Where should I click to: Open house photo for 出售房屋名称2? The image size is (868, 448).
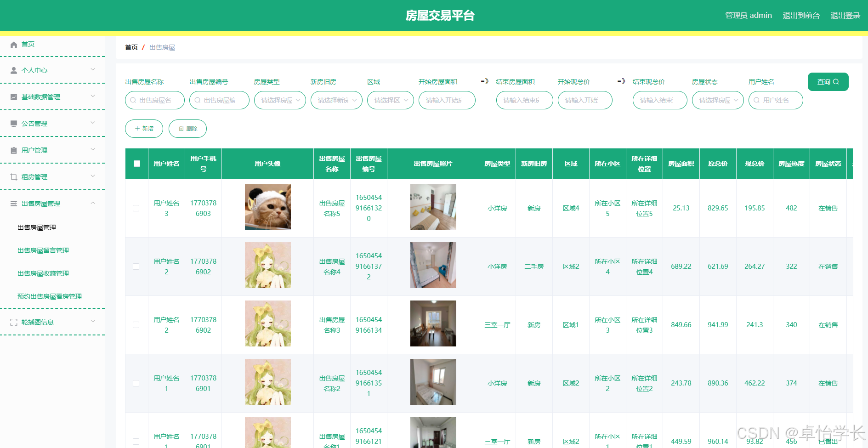(433, 382)
